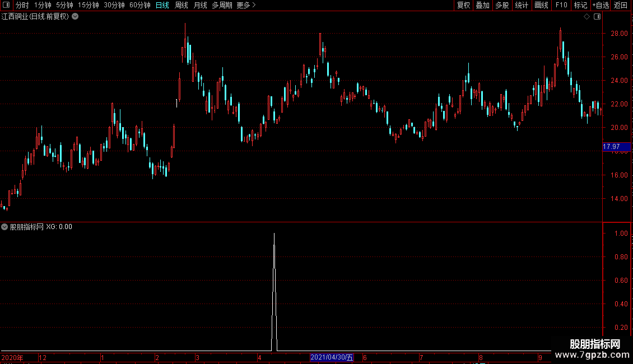This screenshot has width=633, height=364.
Task: Switch to 月线 monthly chart
Action: tap(200, 5)
